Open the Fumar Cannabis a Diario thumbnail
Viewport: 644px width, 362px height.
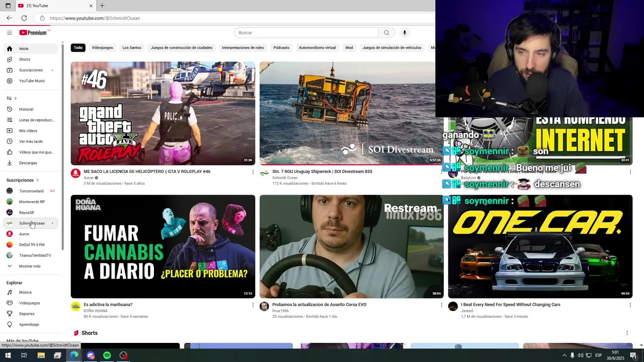(163, 246)
